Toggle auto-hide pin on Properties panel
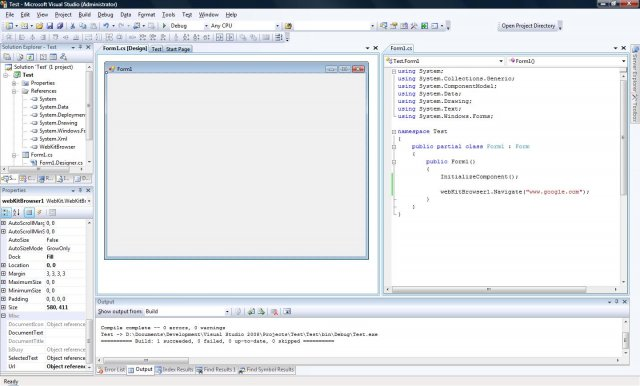This screenshot has height=386, width=640. 80,191
